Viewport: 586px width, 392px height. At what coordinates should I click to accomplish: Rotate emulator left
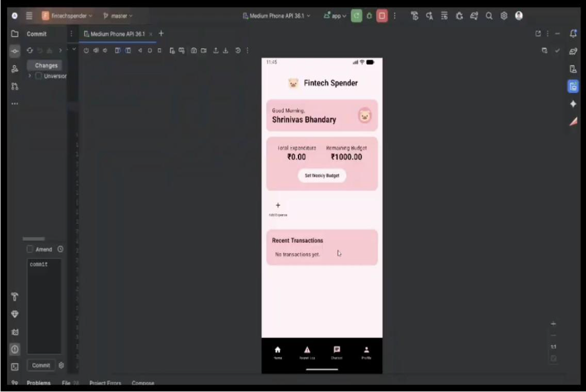click(x=117, y=50)
